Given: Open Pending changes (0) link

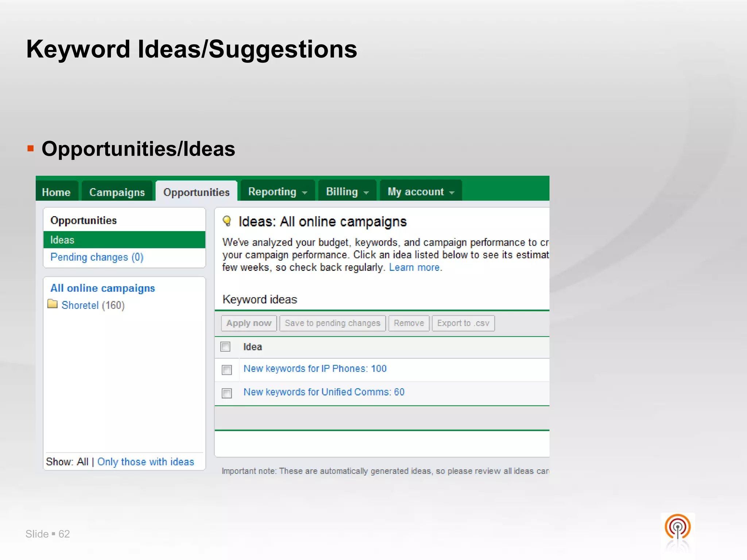Looking at the screenshot, I should point(97,257).
